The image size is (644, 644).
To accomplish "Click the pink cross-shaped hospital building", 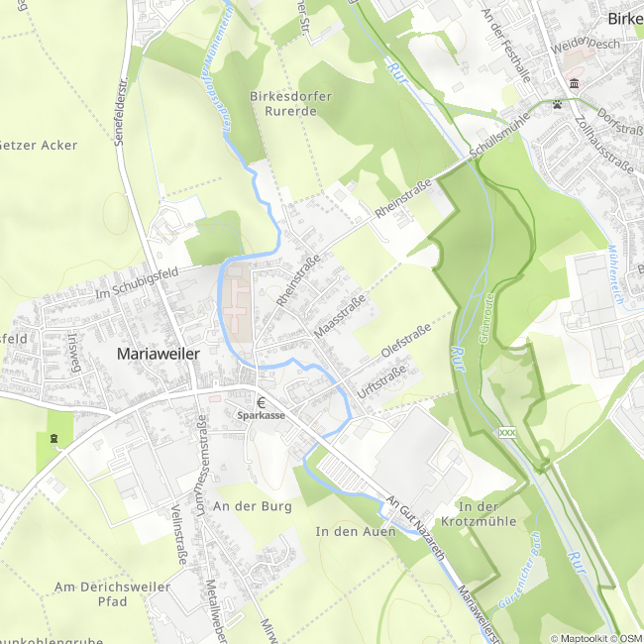I will pos(237,305).
